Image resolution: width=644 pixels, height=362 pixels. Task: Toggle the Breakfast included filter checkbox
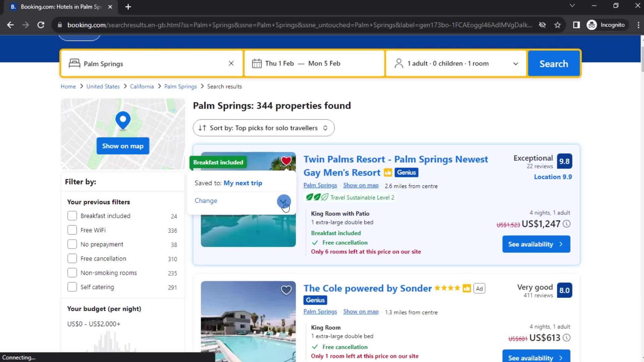[x=72, y=215]
